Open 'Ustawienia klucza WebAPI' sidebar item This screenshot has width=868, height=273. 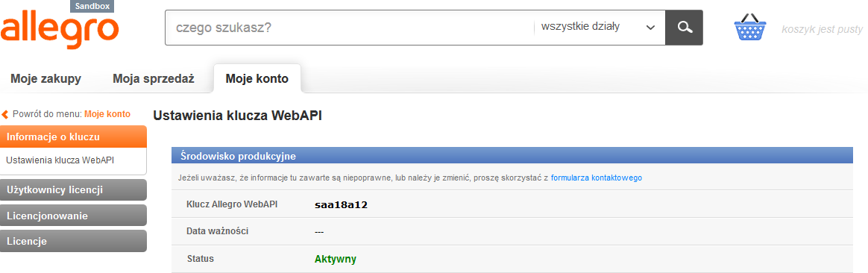click(60, 160)
